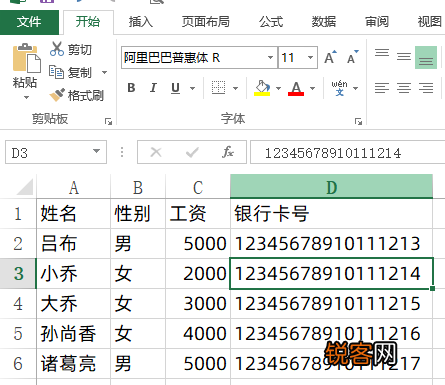Toggle bottom vertical alignment (highlighted)

click(x=426, y=58)
